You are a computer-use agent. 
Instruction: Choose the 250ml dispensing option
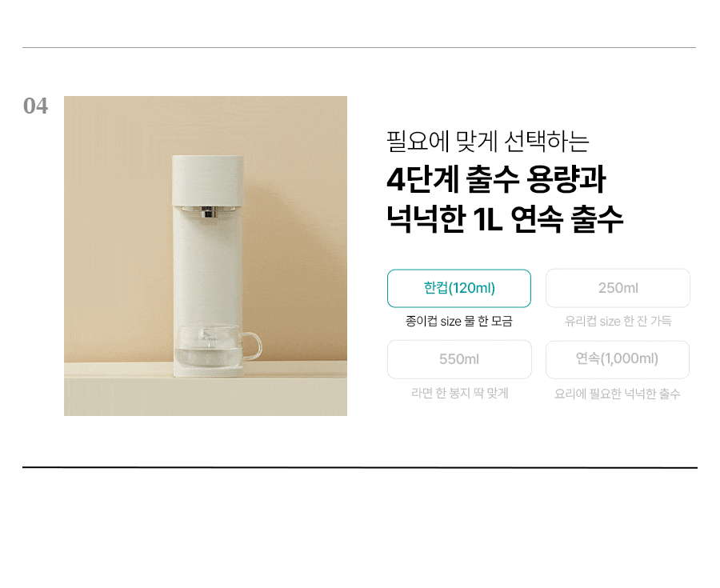[618, 288]
